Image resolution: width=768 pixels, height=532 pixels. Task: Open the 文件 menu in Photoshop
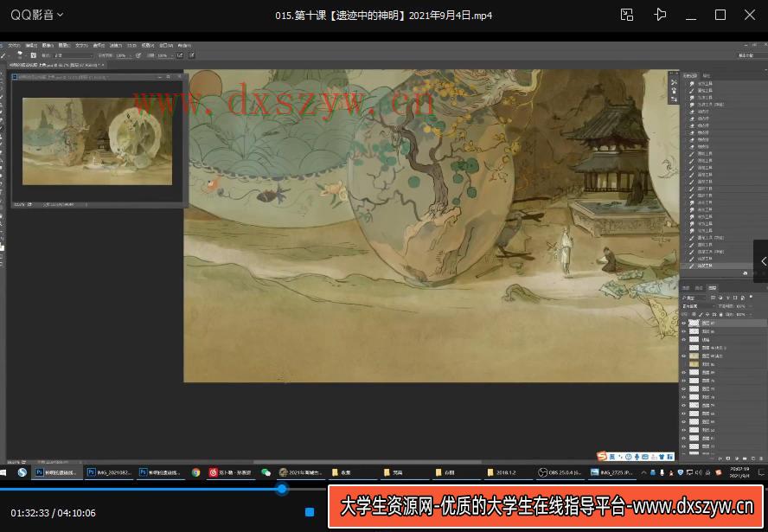pyautogui.click(x=14, y=46)
